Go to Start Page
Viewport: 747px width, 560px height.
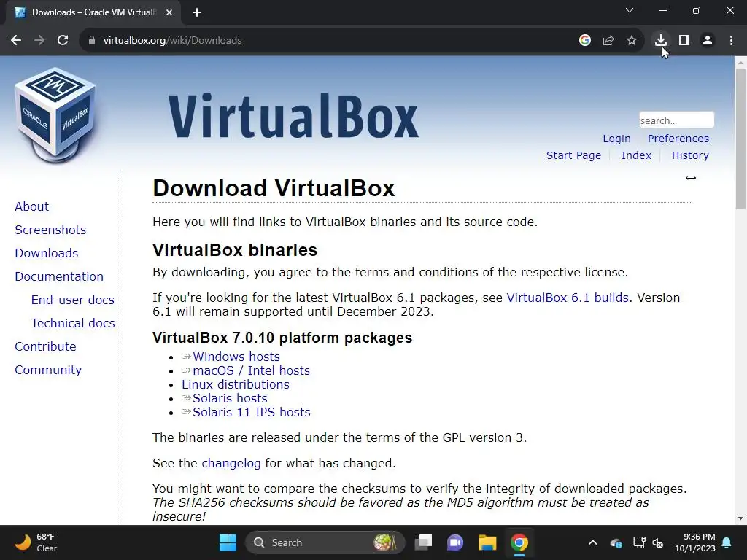point(573,155)
